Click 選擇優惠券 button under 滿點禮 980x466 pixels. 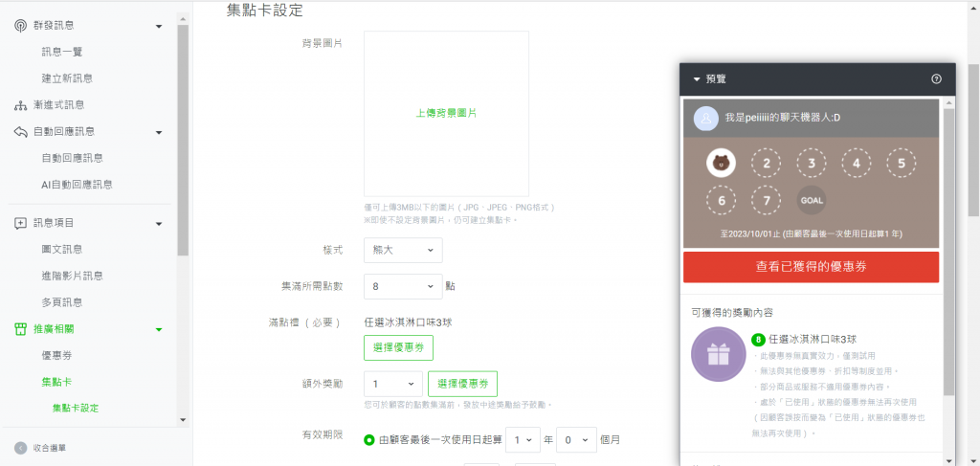[x=398, y=348]
